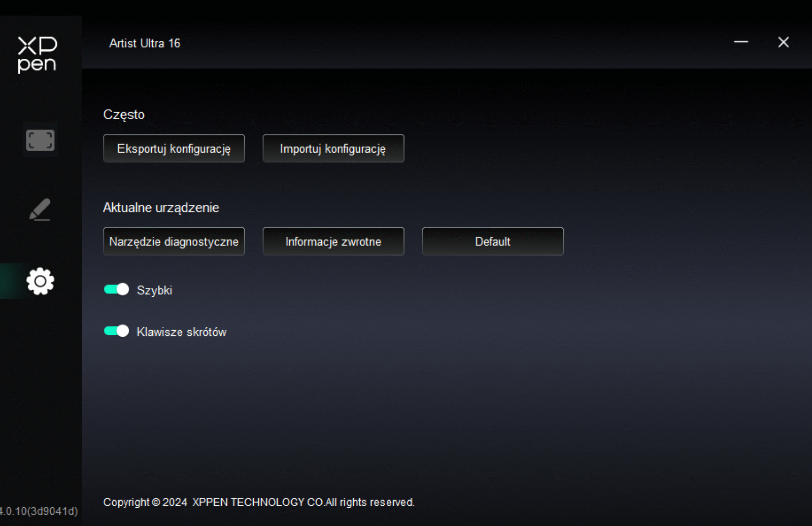The image size is (812, 526).
Task: Reset device with Default button
Action: pyautogui.click(x=493, y=241)
